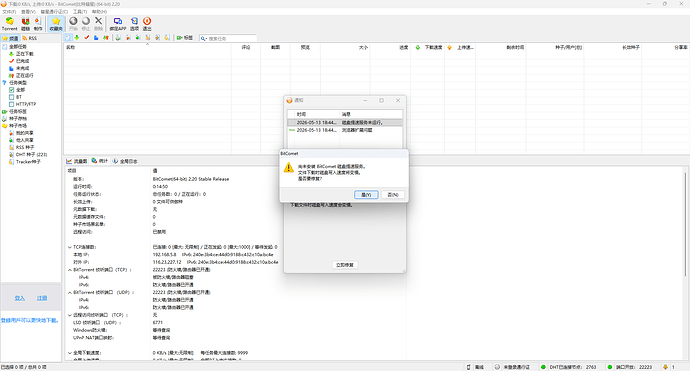690x371 pixels.
Task: Open the Torrent toolbar button
Action: [9, 24]
